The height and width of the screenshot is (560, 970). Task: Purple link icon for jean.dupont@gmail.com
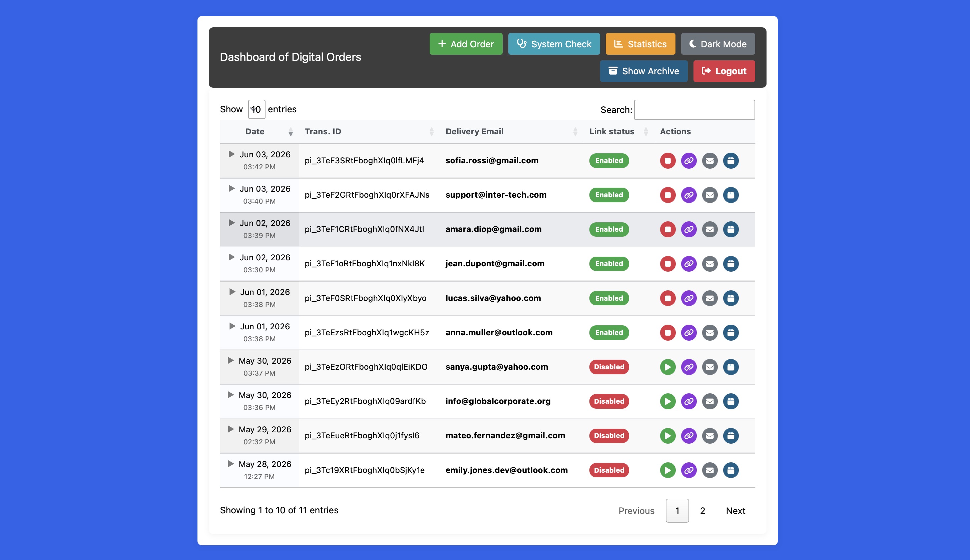pyautogui.click(x=689, y=263)
